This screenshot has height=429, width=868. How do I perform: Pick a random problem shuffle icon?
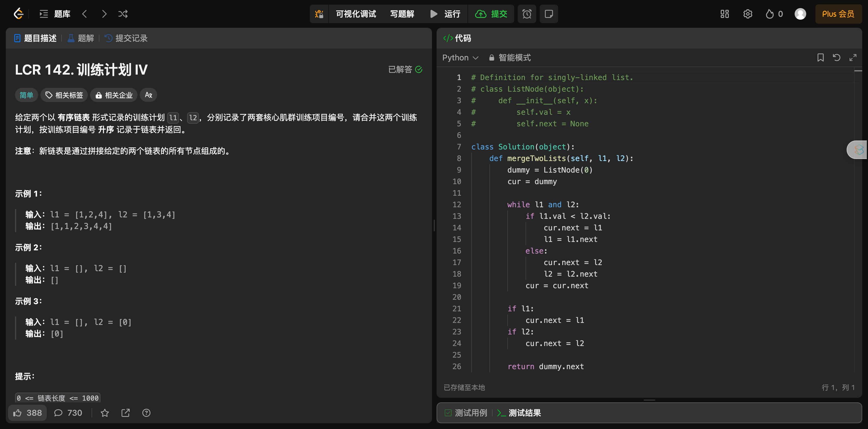[123, 14]
